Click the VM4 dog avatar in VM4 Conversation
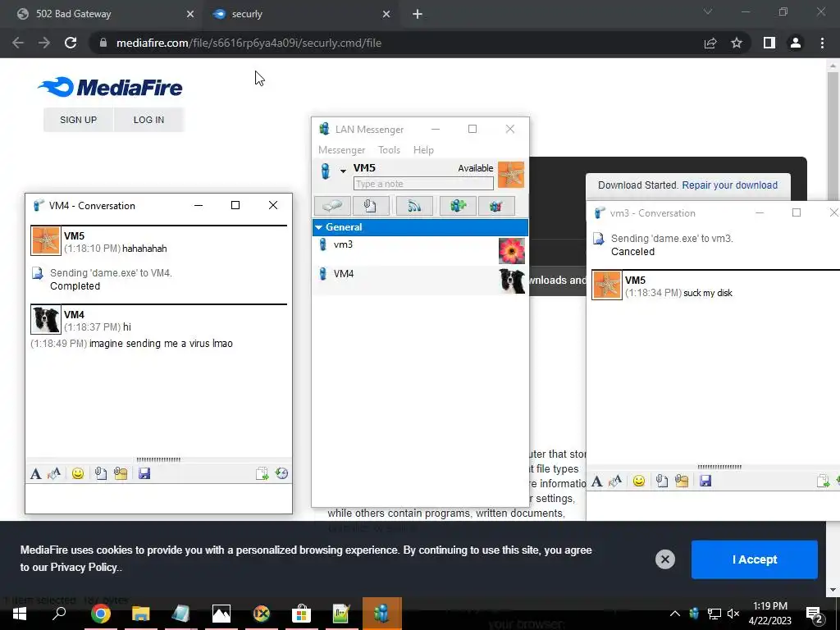The height and width of the screenshot is (630, 840). [46, 319]
